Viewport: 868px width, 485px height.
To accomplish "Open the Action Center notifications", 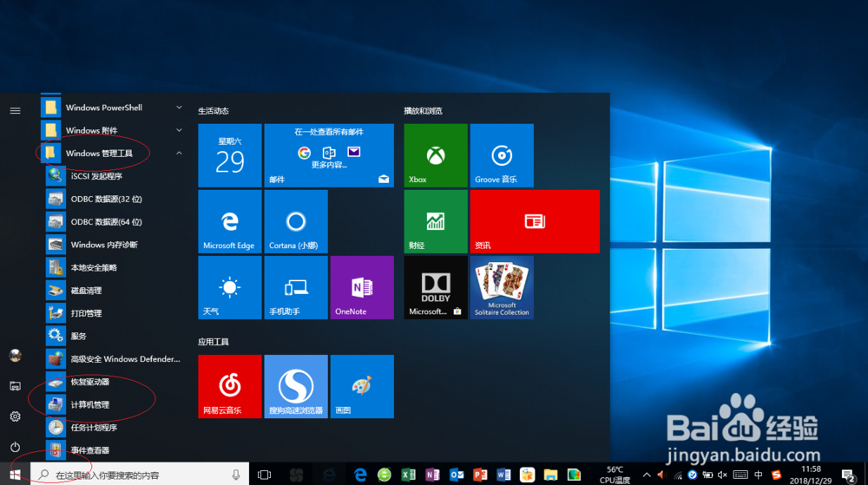I will pyautogui.click(x=848, y=475).
